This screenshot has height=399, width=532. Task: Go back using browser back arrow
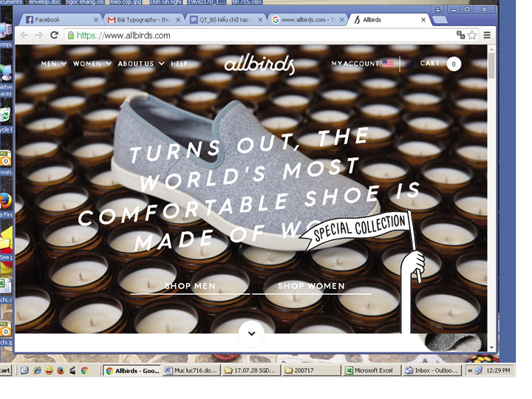24,35
